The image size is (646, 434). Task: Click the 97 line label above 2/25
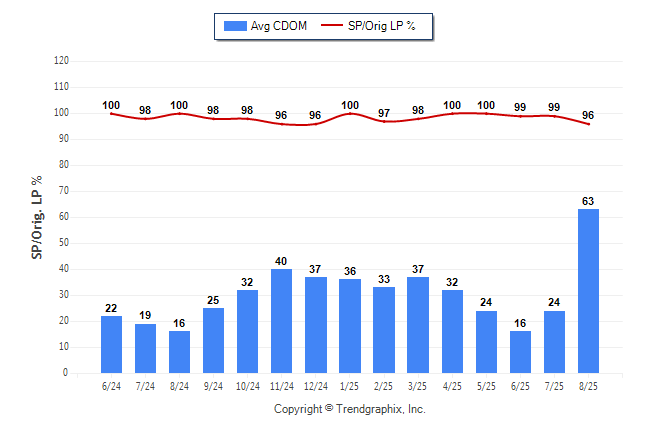[384, 113]
